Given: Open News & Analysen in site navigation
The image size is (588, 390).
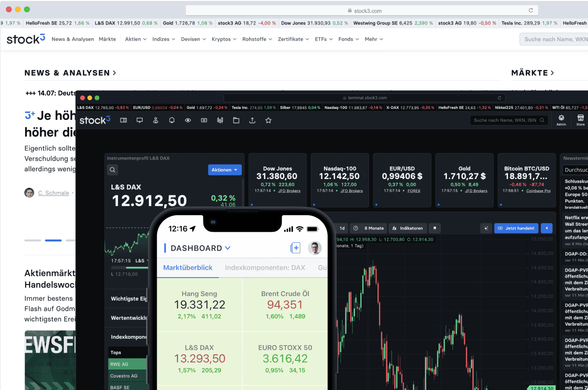Looking at the screenshot, I should click(x=73, y=39).
